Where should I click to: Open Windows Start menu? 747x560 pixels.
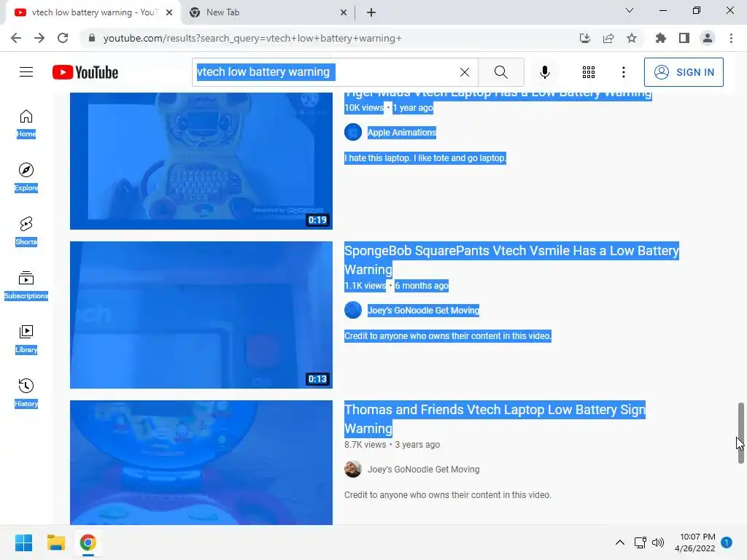coord(24,542)
